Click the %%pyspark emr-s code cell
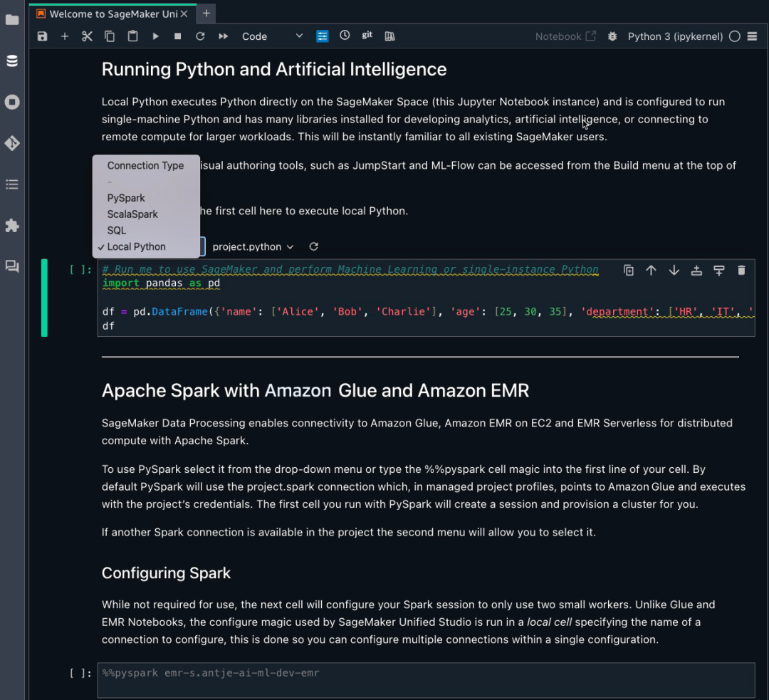The height and width of the screenshot is (700, 769). tap(426, 680)
